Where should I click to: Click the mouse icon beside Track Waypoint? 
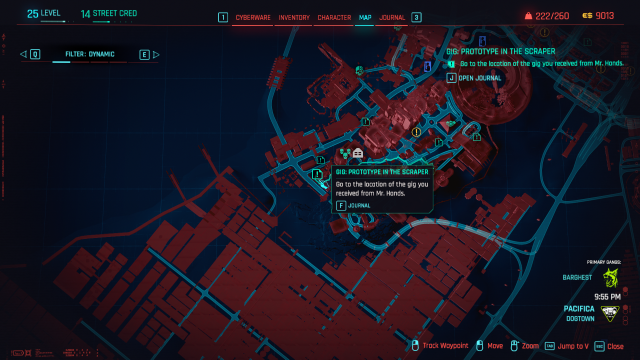[415, 346]
